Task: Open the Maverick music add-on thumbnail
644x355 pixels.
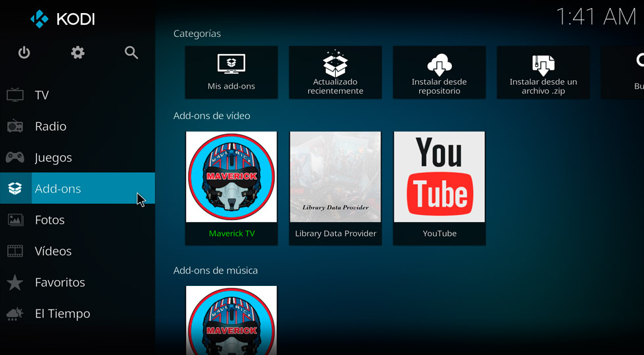Action: pyautogui.click(x=231, y=321)
